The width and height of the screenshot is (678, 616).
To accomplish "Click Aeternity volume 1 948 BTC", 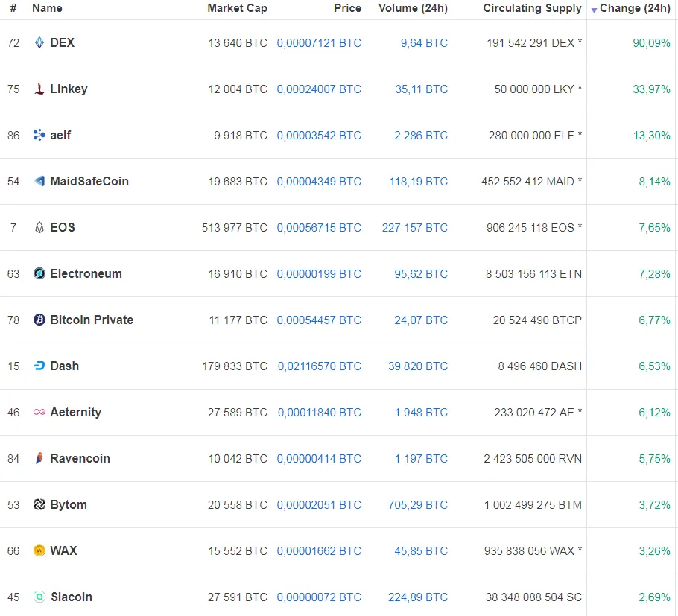I will point(421,413).
